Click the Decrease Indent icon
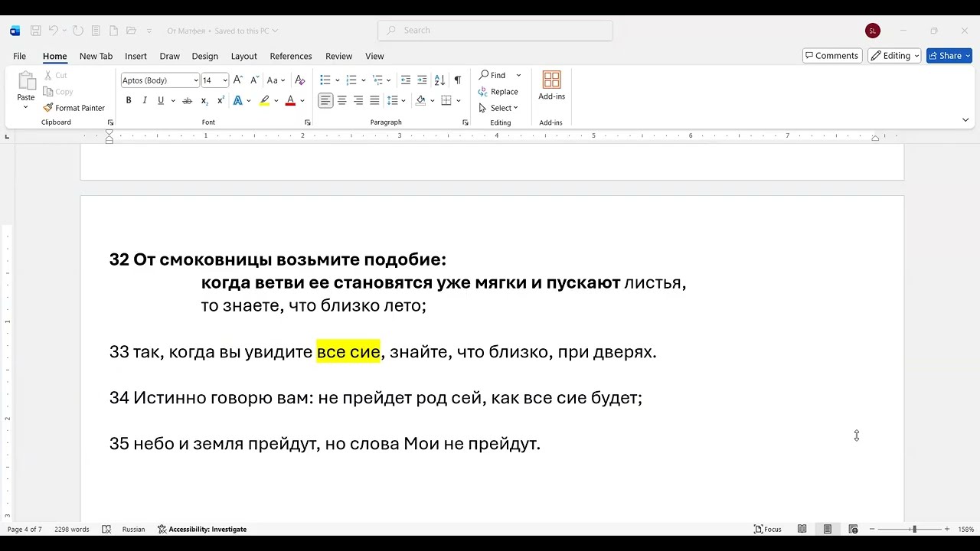 coord(406,80)
